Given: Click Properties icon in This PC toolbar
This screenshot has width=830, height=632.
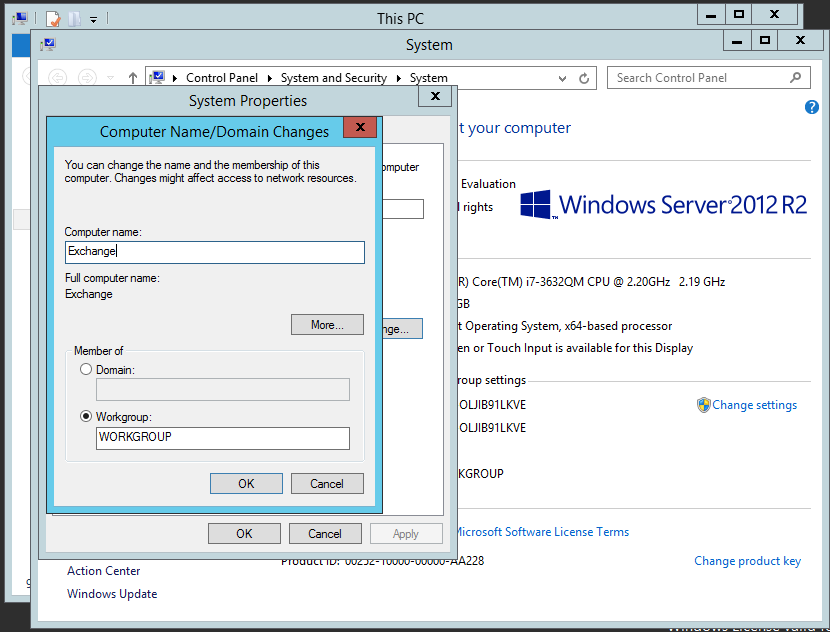Looking at the screenshot, I should coord(53,19).
